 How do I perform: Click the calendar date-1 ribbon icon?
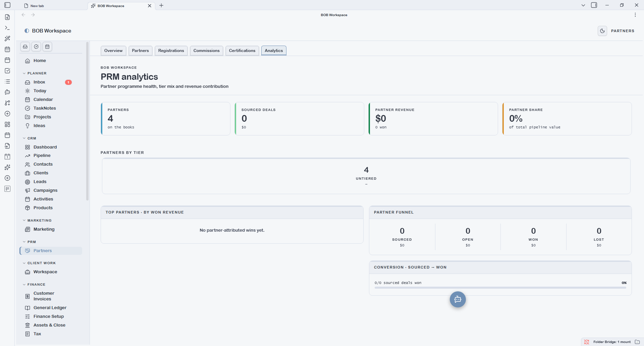pyautogui.click(x=7, y=157)
